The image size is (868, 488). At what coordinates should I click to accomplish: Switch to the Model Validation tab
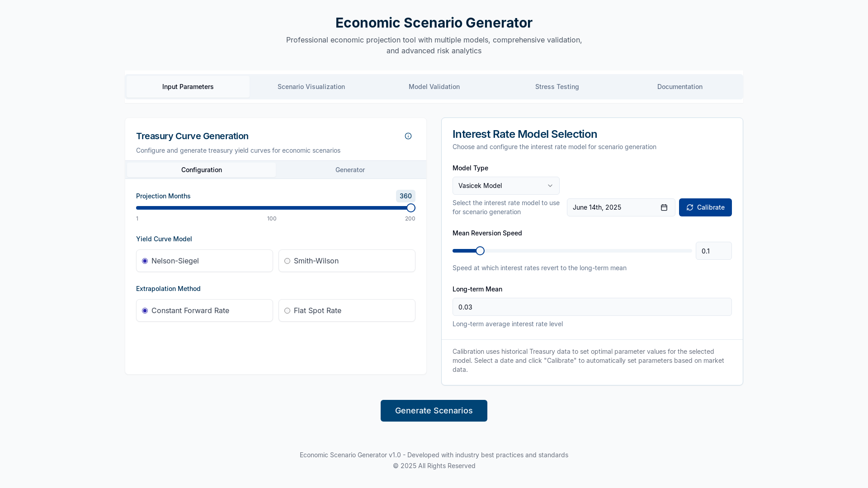point(434,86)
